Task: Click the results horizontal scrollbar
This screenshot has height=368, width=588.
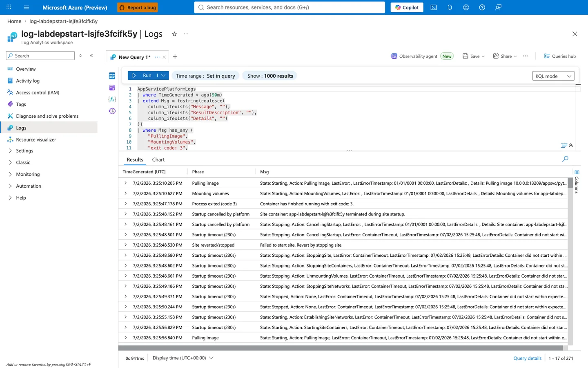Action: click(341, 348)
